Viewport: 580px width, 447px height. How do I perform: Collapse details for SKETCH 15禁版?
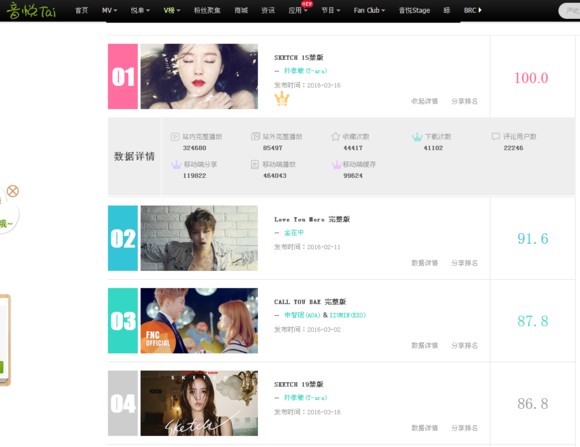tap(425, 101)
